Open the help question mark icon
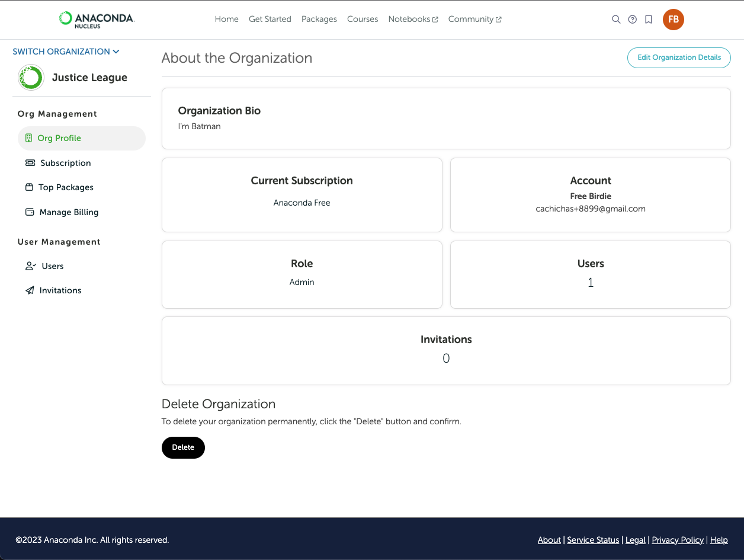This screenshot has height=560, width=744. pyautogui.click(x=632, y=20)
